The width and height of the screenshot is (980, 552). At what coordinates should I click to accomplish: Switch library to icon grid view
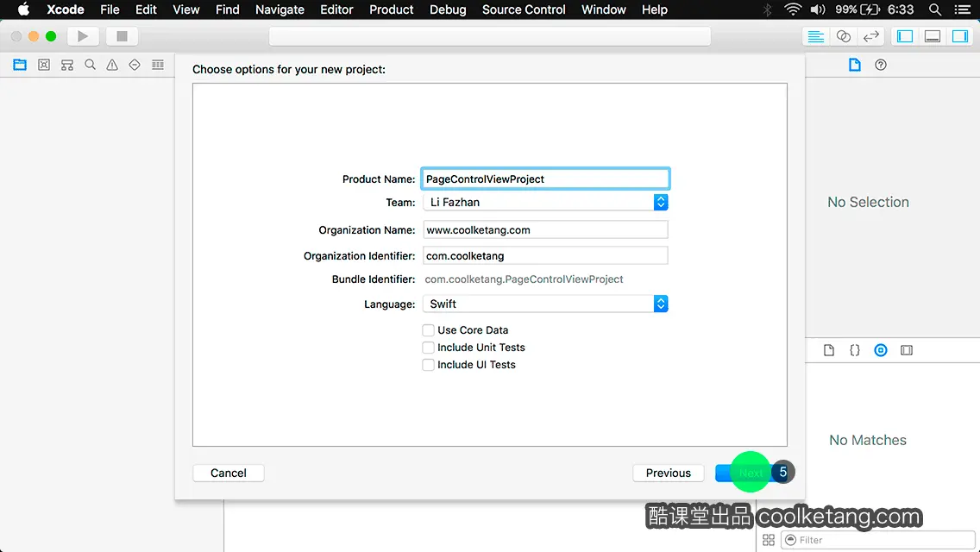[x=769, y=540]
